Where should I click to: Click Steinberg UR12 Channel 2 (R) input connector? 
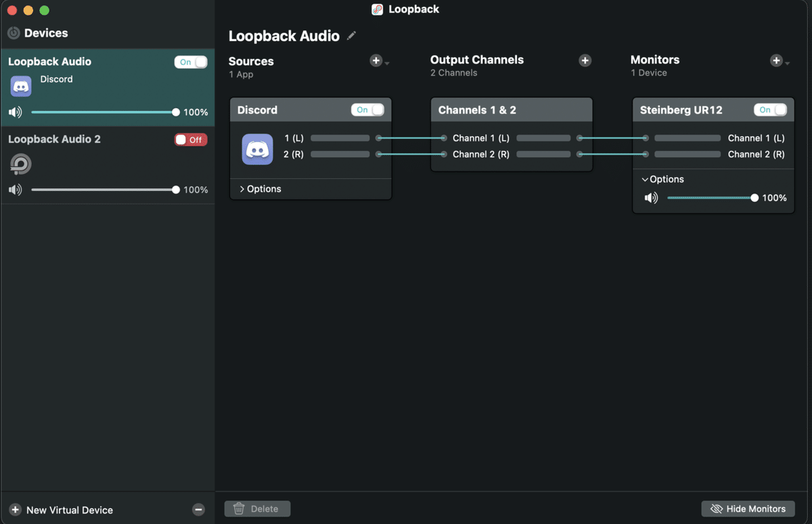click(x=646, y=154)
